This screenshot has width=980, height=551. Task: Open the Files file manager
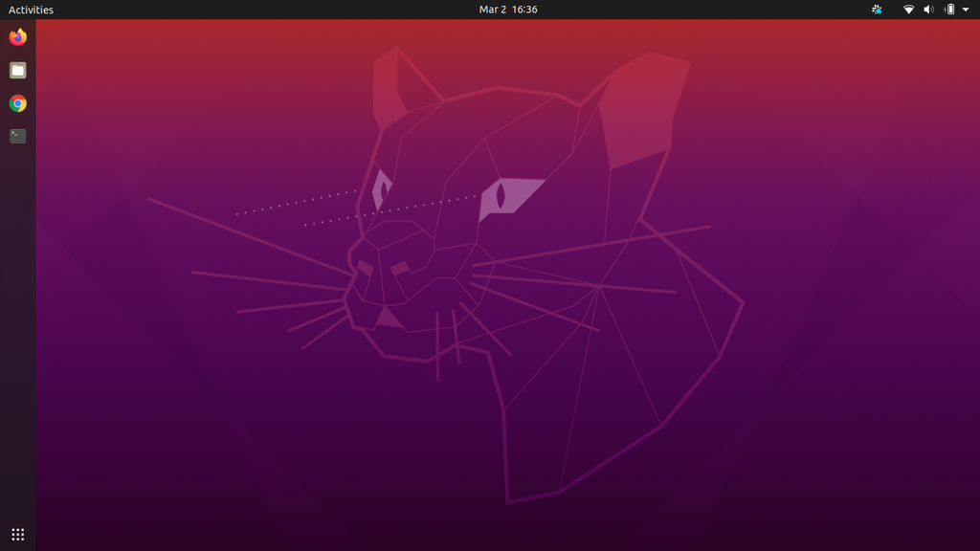(15, 71)
